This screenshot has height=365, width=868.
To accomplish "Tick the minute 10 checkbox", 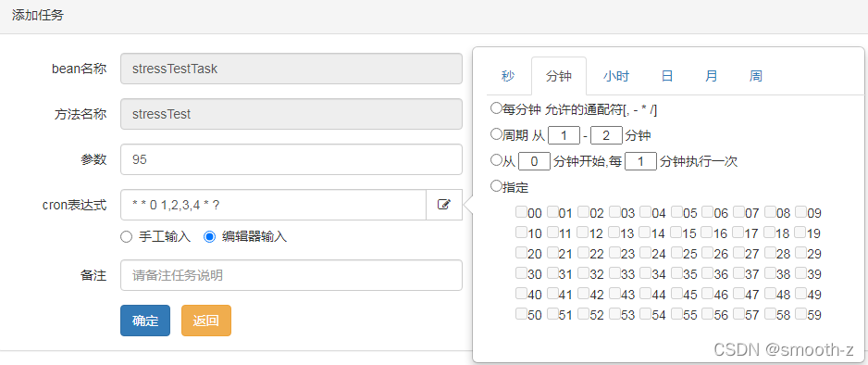I will (x=522, y=233).
